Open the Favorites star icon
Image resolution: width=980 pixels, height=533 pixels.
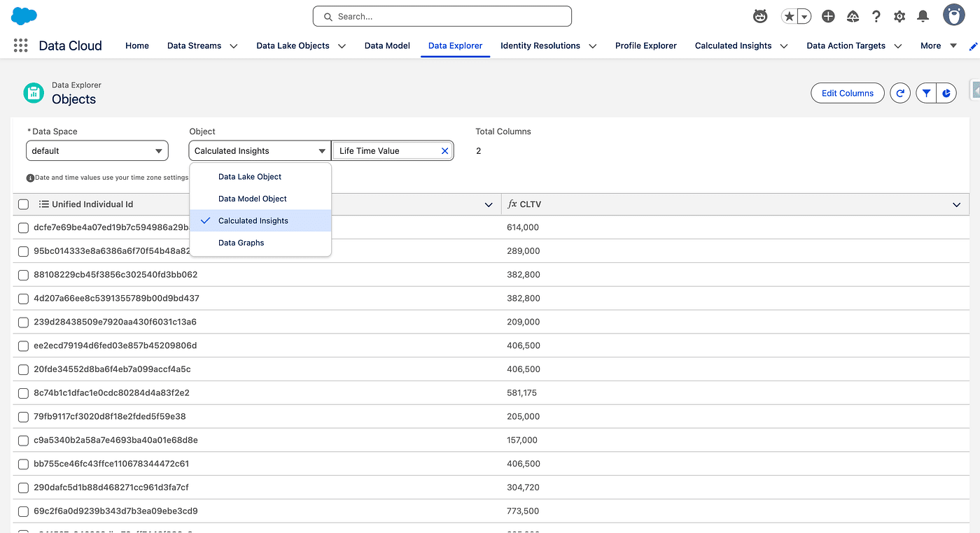point(789,16)
